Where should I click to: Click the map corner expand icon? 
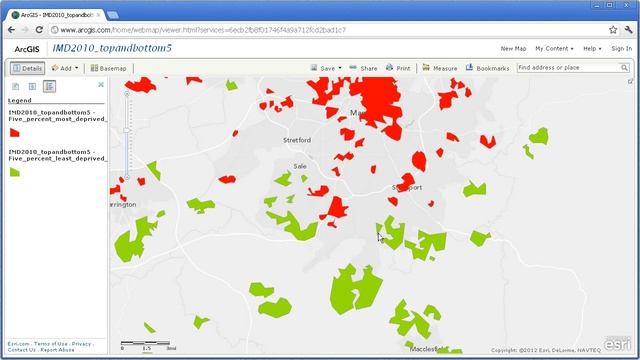coord(631,81)
